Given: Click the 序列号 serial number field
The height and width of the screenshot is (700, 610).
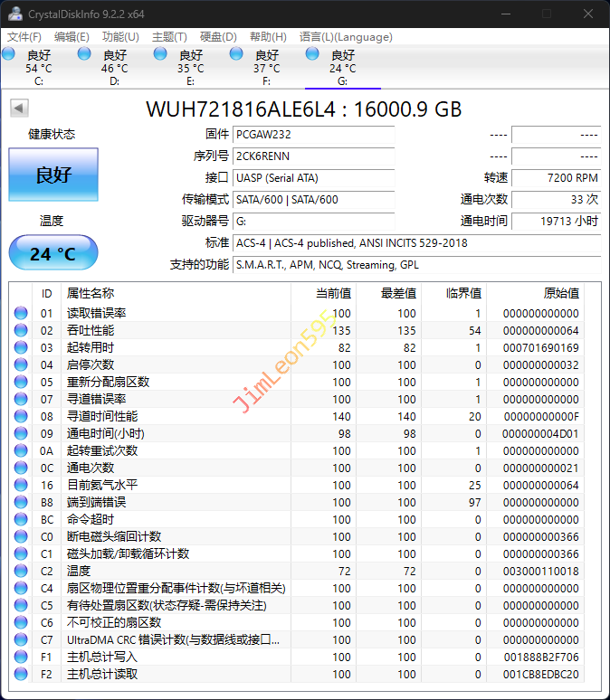Looking at the screenshot, I should click(313, 156).
